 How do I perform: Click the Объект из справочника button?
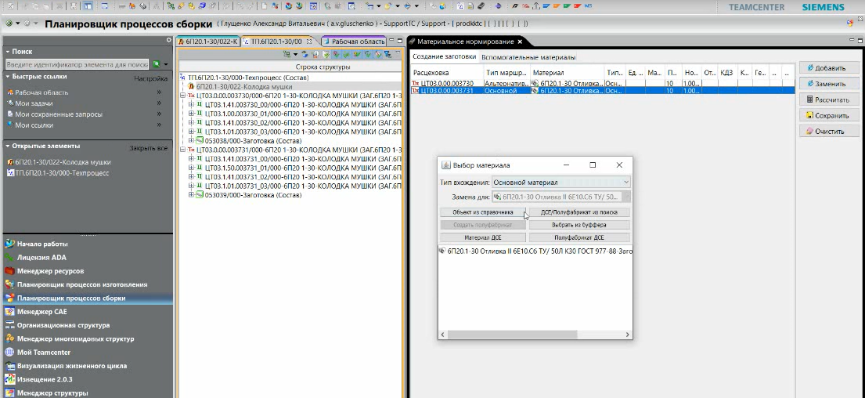483,212
